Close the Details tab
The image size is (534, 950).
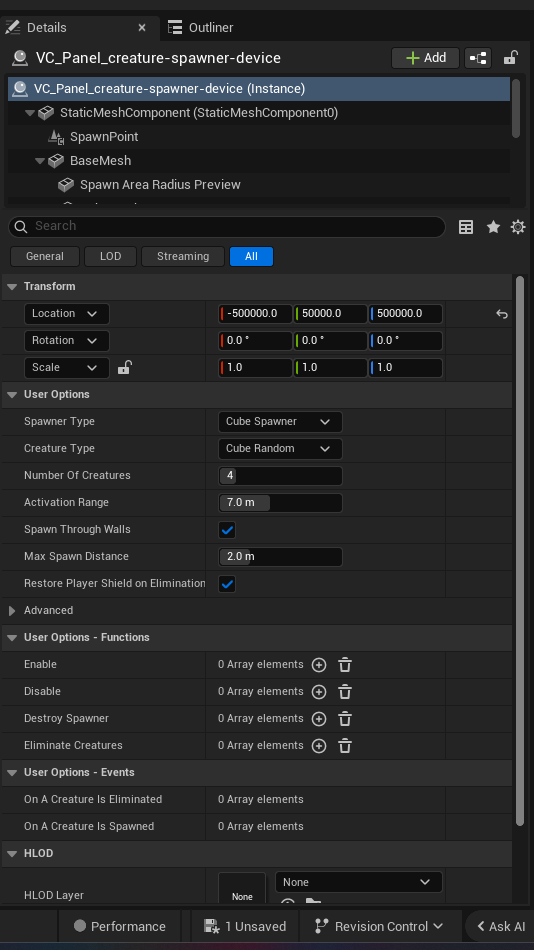(142, 28)
